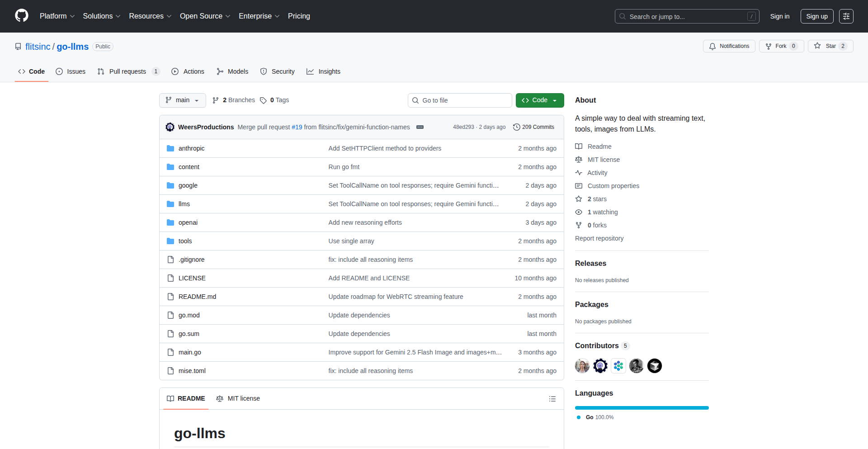Image resolution: width=868 pixels, height=449 pixels.
Task: Click the Go language bar
Action: (x=642, y=408)
